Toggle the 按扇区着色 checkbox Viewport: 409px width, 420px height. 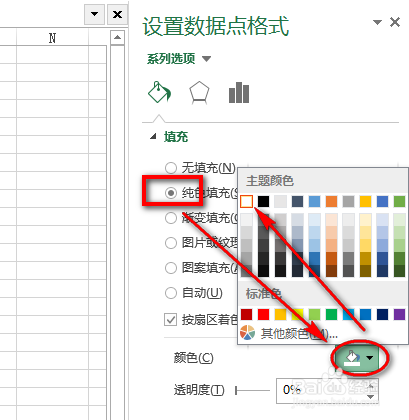coord(170,319)
